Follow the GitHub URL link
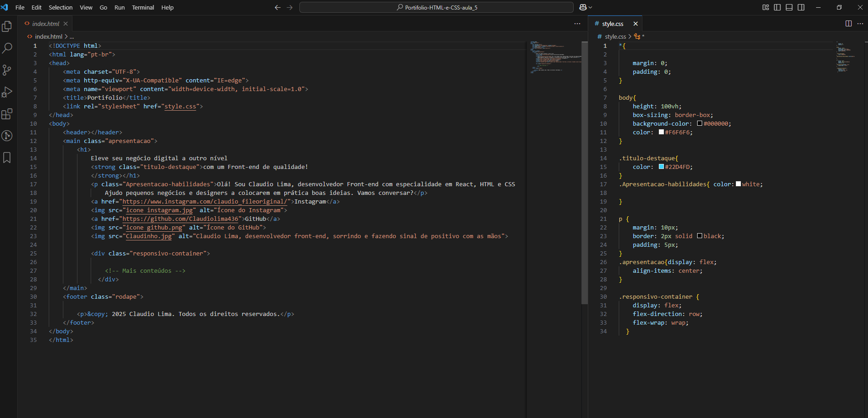Screen dimensions: 868x418 (x=180, y=219)
